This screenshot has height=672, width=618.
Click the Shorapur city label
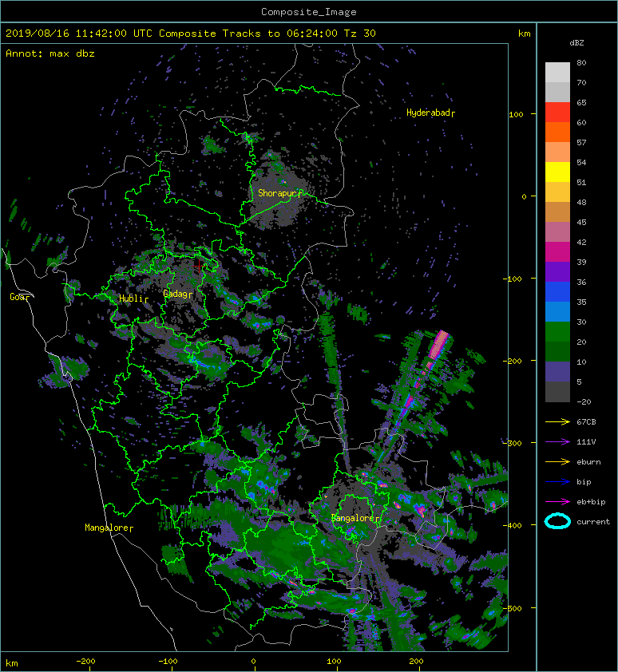coord(276,193)
